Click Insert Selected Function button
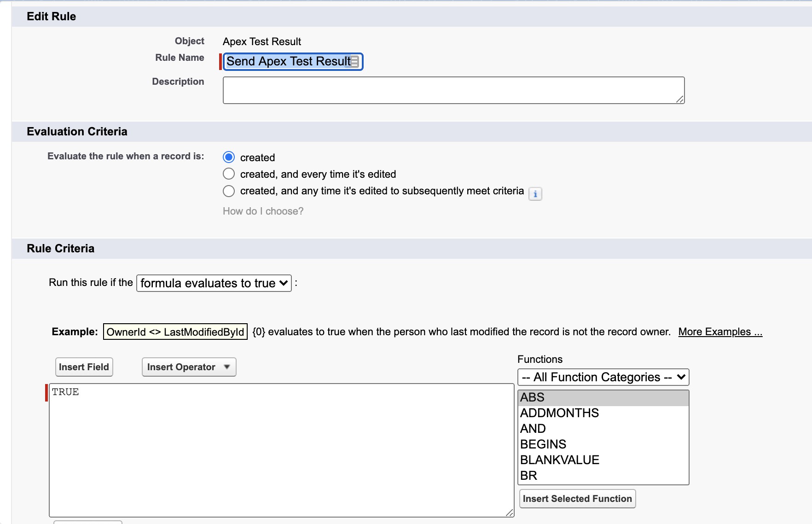This screenshot has width=812, height=524. [577, 499]
